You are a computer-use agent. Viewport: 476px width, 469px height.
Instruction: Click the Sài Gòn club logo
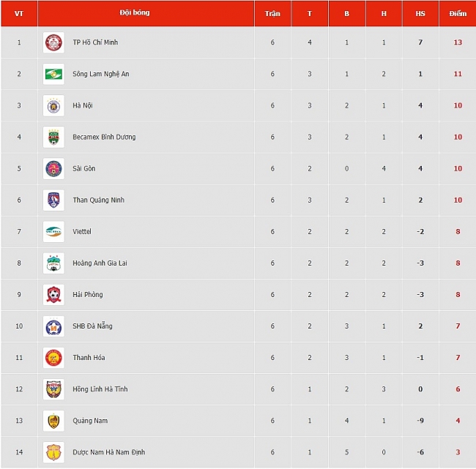coord(53,169)
